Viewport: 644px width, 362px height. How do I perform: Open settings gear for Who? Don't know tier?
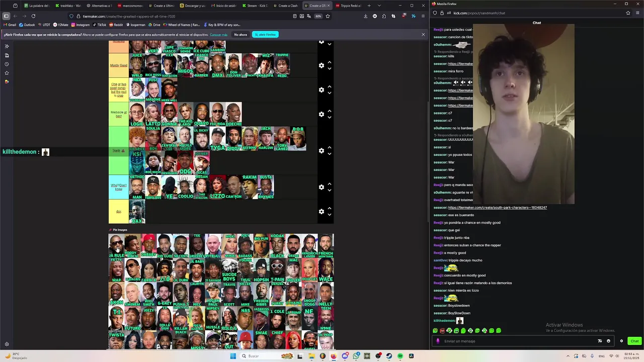point(321,187)
